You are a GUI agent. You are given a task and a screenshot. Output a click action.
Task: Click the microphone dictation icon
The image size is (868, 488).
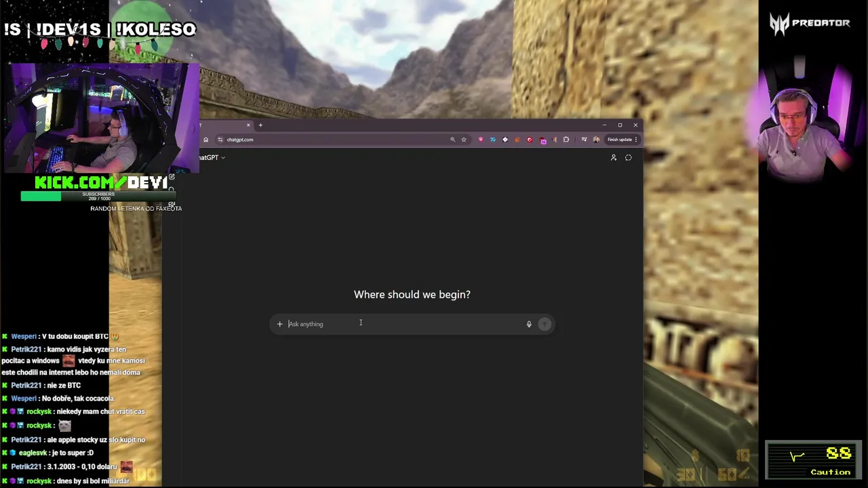point(529,324)
